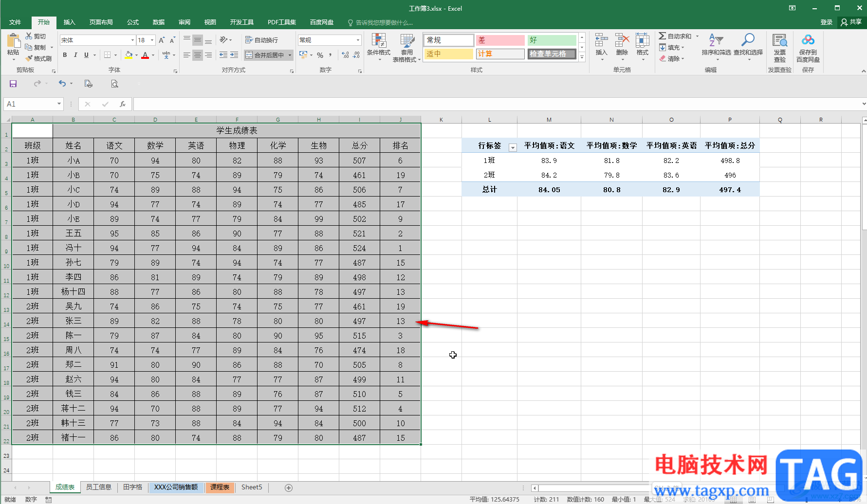Apply the 好 green cell style
The width and height of the screenshot is (867, 504).
pos(552,40)
